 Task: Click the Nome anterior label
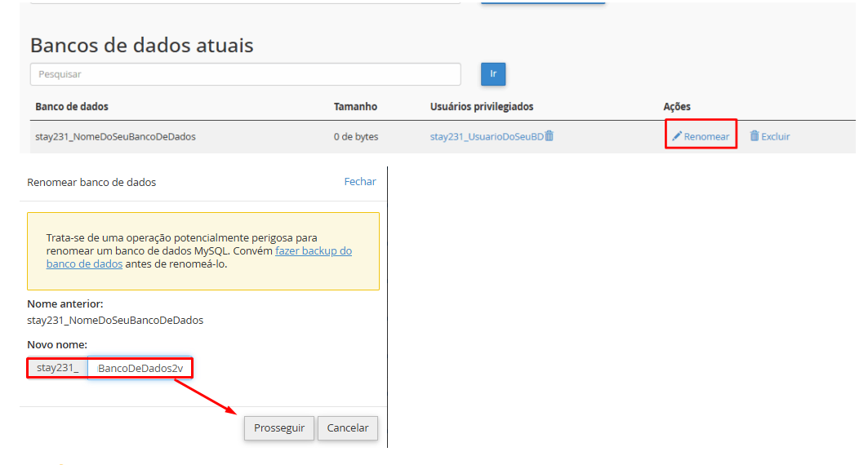65,303
